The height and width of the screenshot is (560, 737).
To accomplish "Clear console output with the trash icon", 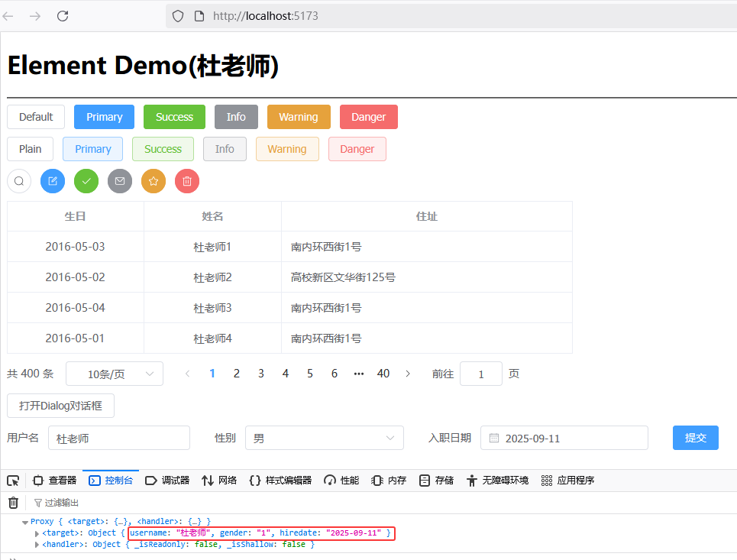I will pos(13,503).
